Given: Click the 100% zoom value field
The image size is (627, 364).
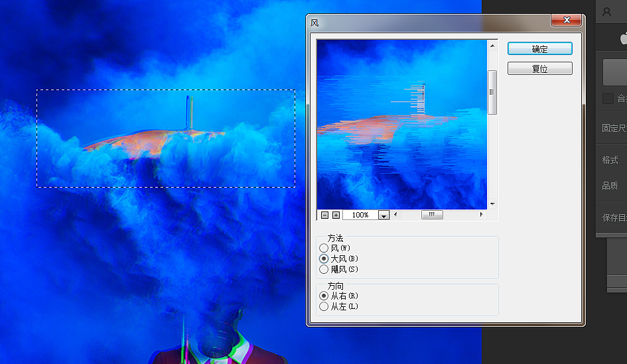Looking at the screenshot, I should pos(360,215).
